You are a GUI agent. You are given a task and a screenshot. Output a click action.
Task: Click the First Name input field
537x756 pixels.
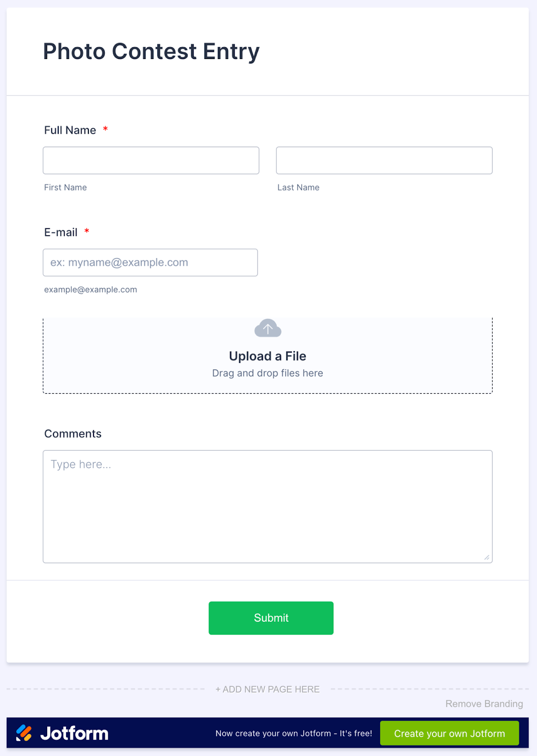(151, 161)
